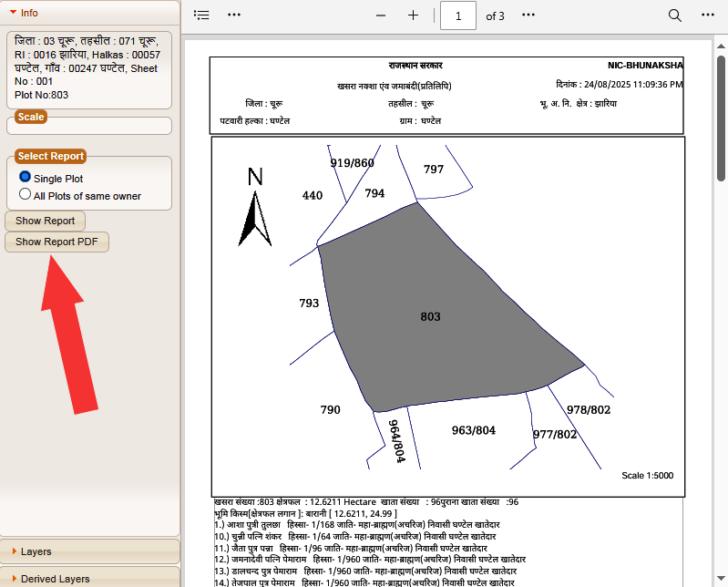
Task: Open the more options dots beside contents icon
Action: 234,15
